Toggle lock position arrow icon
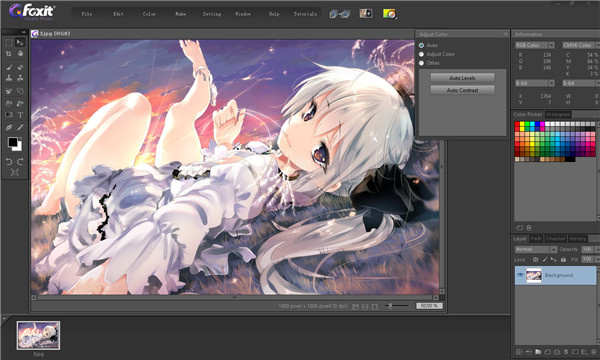Image resolution: width=600 pixels, height=360 pixels. coord(554,260)
